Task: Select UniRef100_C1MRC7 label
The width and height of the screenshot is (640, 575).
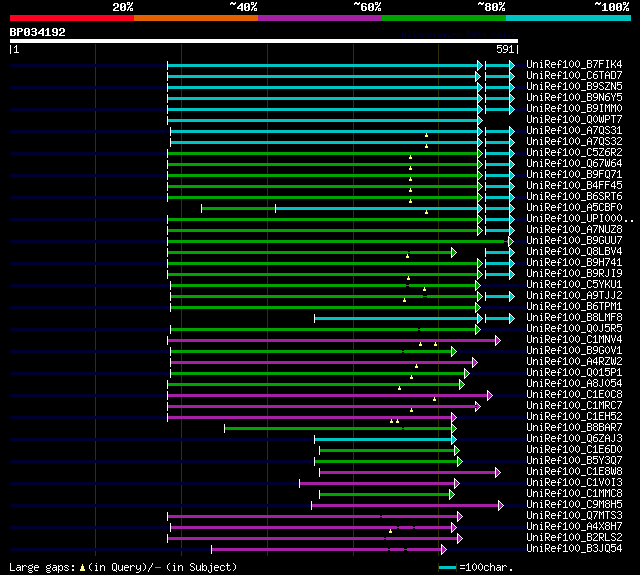Action: (x=574, y=406)
